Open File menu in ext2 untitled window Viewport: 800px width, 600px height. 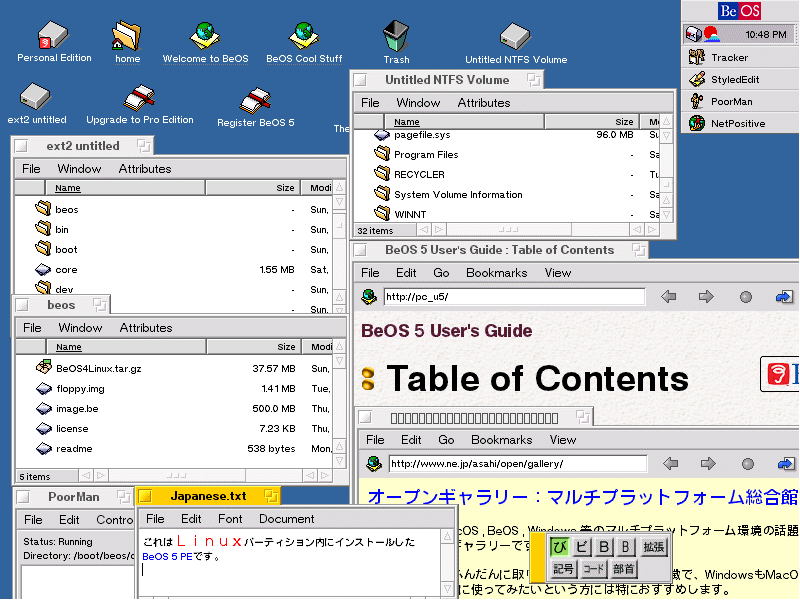point(31,169)
